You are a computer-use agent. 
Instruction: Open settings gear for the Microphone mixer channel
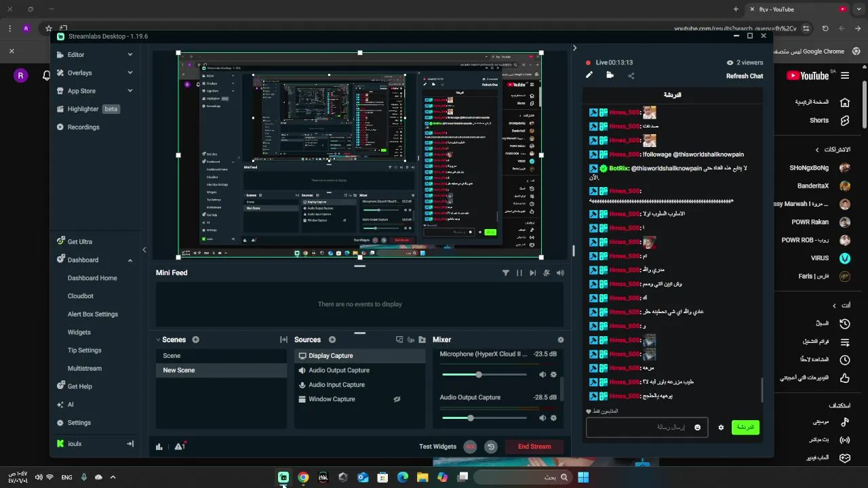coord(553,375)
